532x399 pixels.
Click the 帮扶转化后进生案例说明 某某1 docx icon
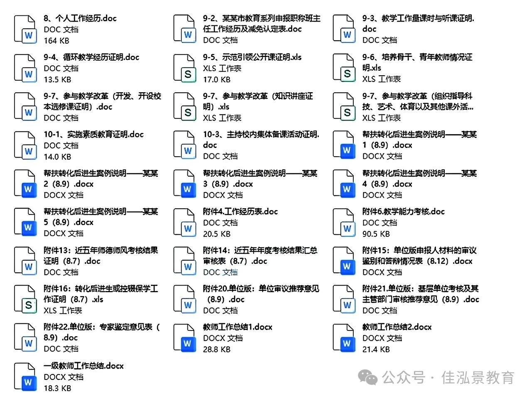[x=344, y=145]
